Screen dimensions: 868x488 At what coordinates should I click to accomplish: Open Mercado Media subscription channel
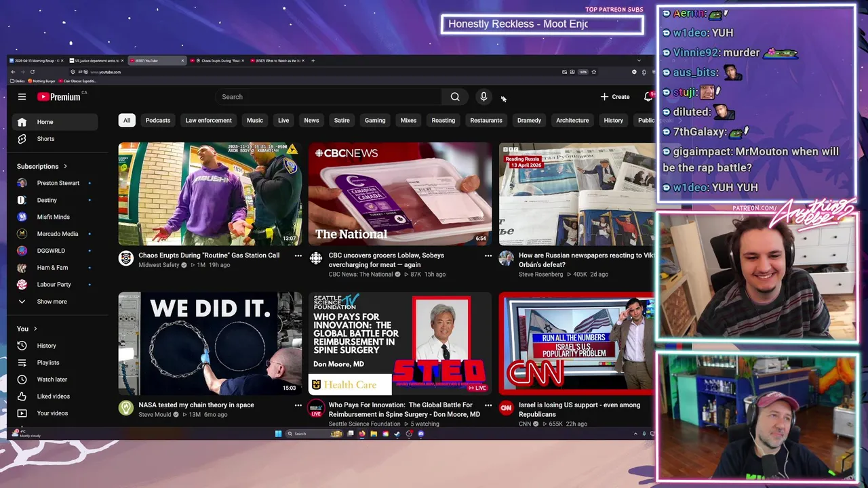pyautogui.click(x=55, y=234)
